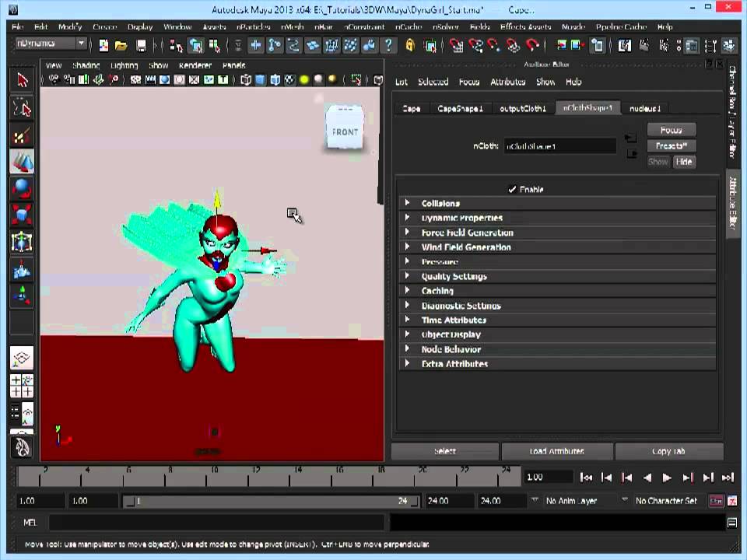Play the animation forwards
The height and width of the screenshot is (560, 747).
[x=667, y=478]
